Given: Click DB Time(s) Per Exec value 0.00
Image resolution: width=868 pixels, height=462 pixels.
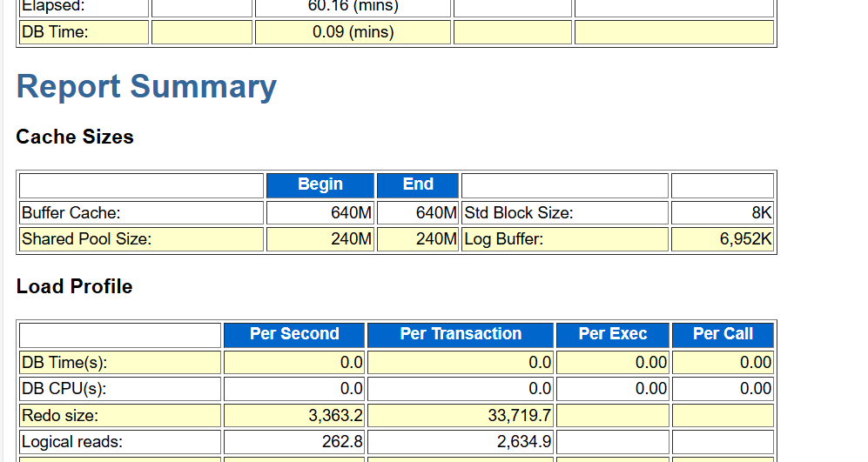Looking at the screenshot, I should pyautogui.click(x=651, y=363).
